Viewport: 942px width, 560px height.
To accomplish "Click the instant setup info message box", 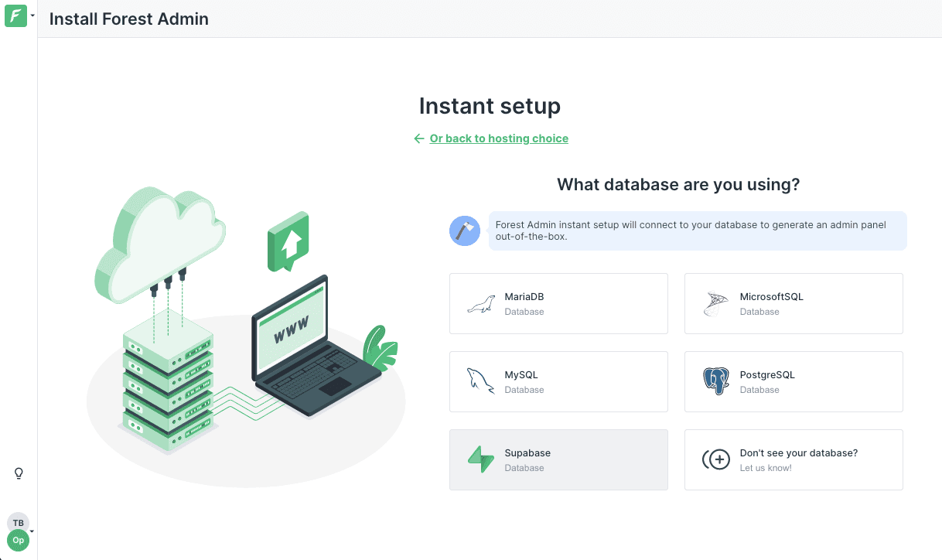I will pyautogui.click(x=698, y=230).
